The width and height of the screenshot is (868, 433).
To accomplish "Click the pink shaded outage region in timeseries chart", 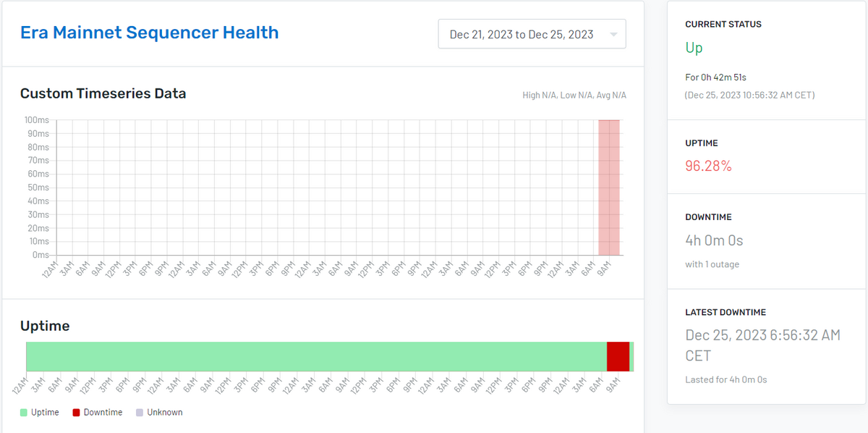I will (x=609, y=188).
